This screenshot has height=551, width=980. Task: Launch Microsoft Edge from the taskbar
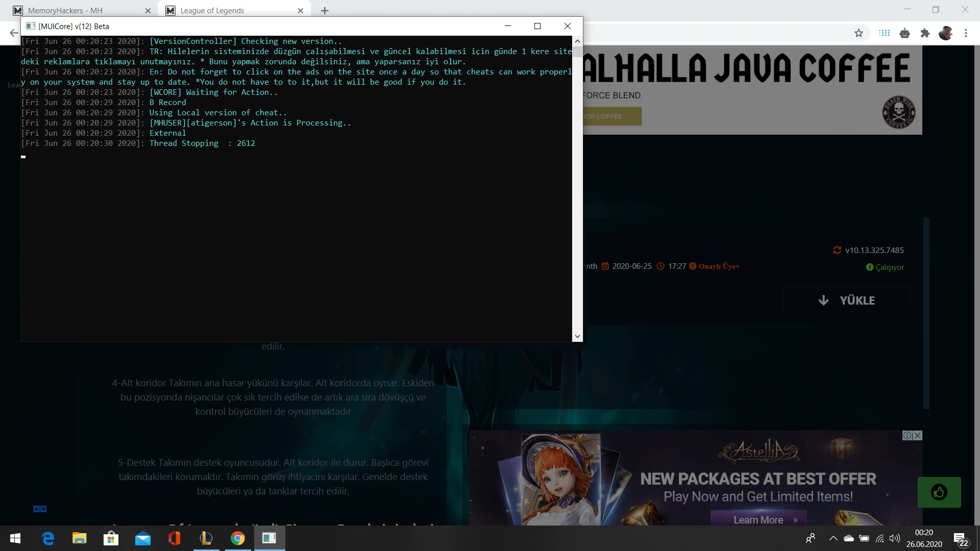tap(48, 538)
